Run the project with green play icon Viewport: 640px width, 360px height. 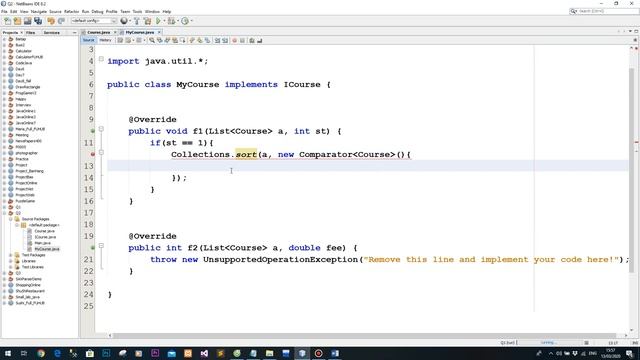point(159,21)
